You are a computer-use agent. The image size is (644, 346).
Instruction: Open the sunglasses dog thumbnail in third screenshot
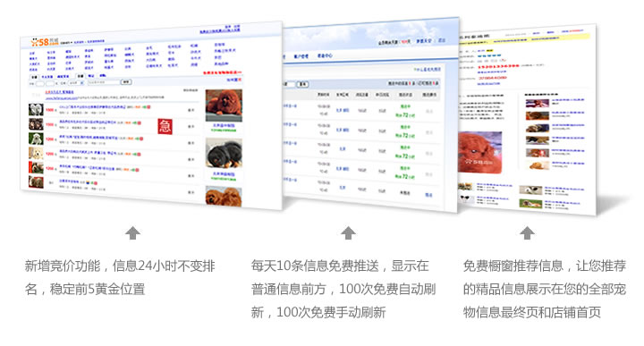coord(465,199)
